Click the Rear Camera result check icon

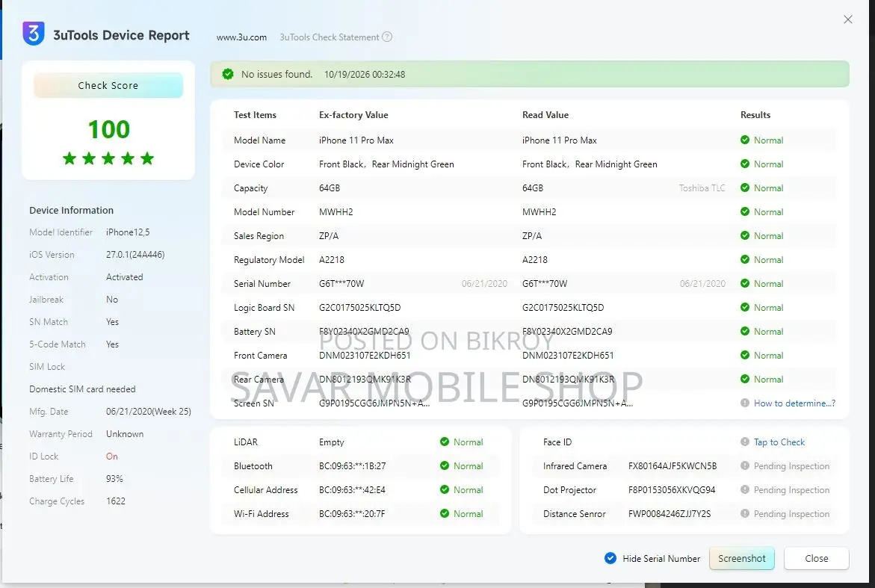[x=744, y=380]
